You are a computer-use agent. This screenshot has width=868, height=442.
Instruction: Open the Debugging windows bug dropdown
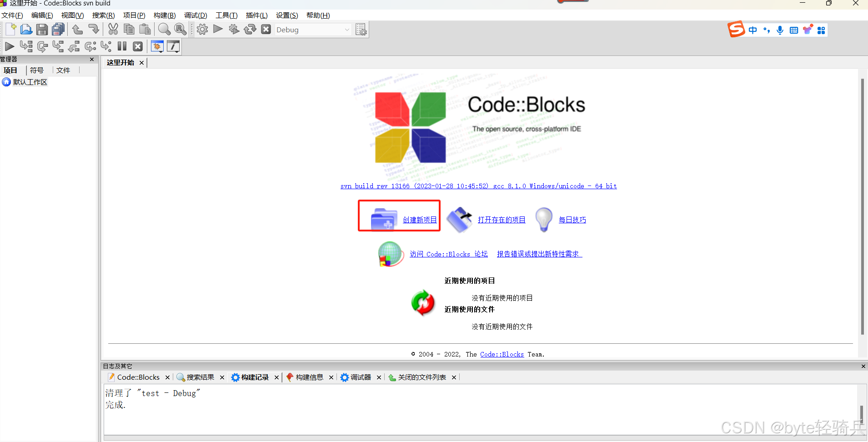[x=157, y=46]
